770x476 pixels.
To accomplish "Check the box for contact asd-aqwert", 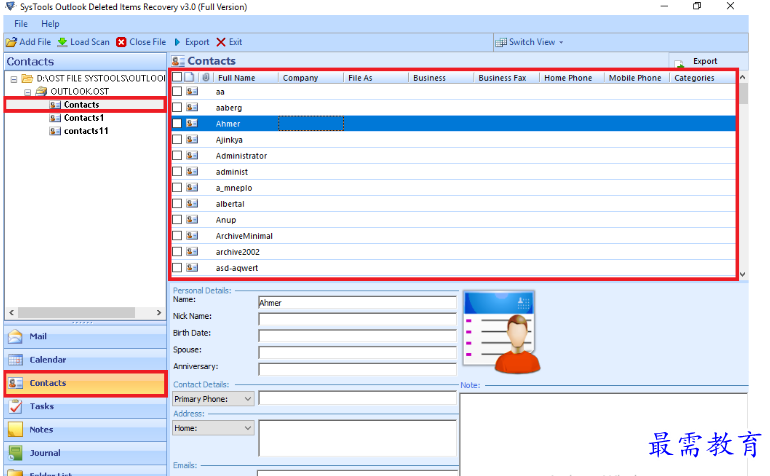I will 177,268.
